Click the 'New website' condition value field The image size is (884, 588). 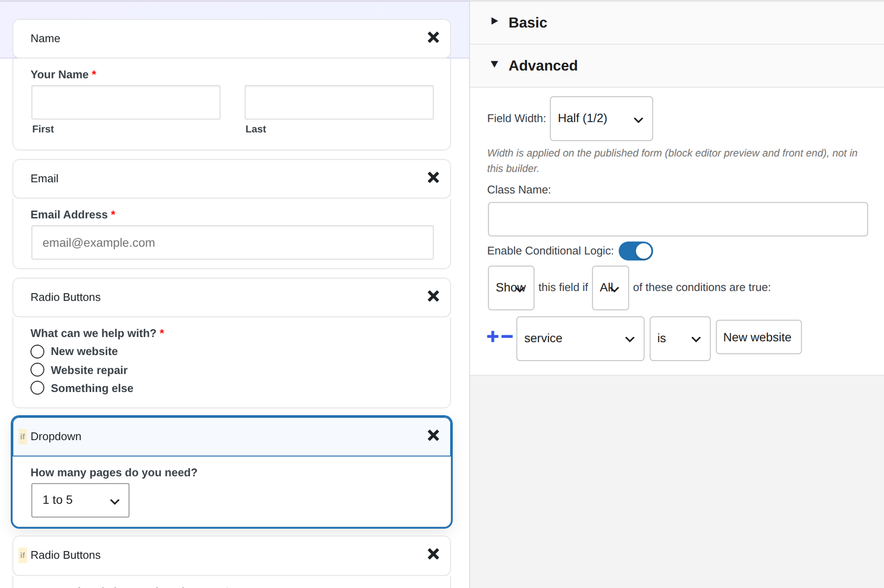click(x=759, y=337)
